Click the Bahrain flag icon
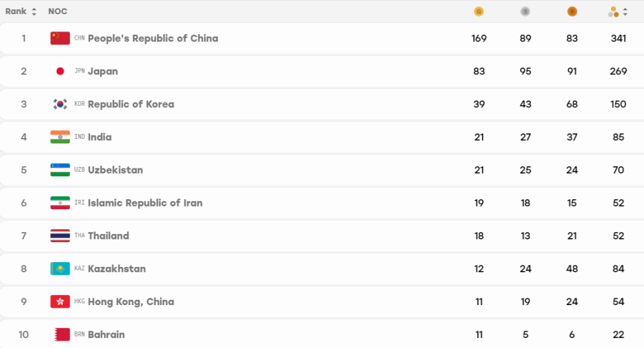 60,335
